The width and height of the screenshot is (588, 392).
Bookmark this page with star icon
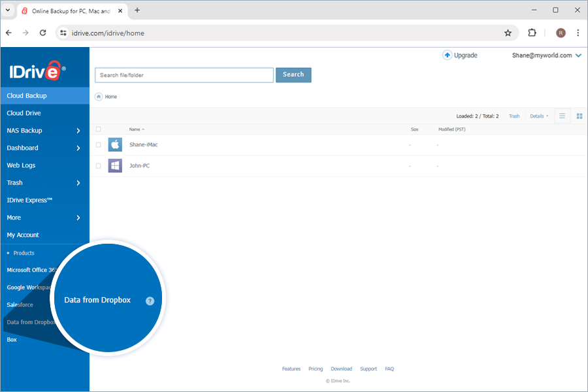click(508, 33)
